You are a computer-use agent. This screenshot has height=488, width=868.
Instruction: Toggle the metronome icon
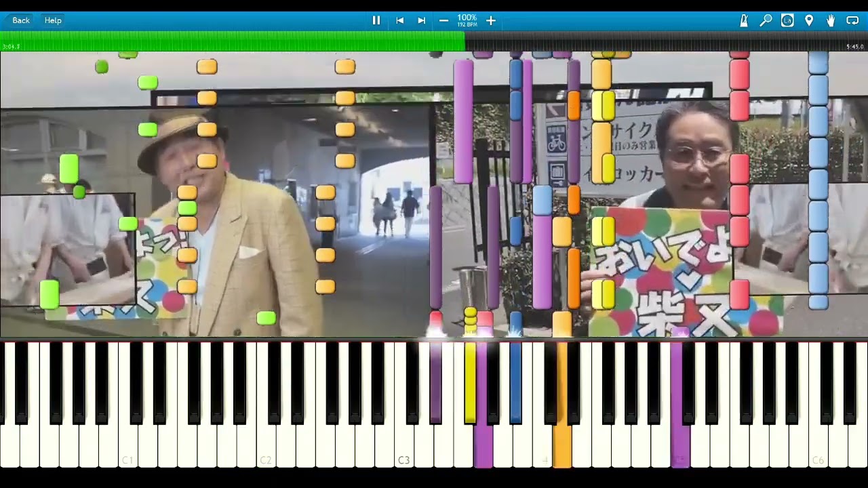tap(744, 20)
